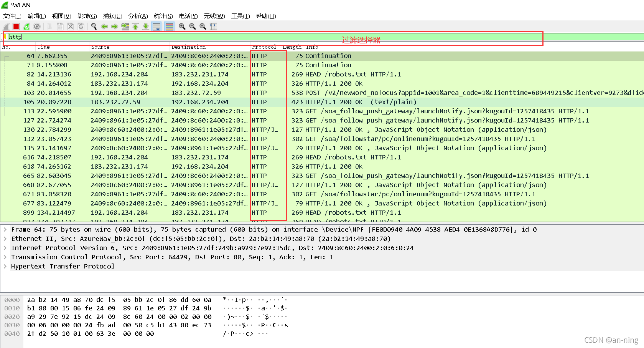Select packet 130 JSON response row

pyautogui.click(x=322, y=129)
